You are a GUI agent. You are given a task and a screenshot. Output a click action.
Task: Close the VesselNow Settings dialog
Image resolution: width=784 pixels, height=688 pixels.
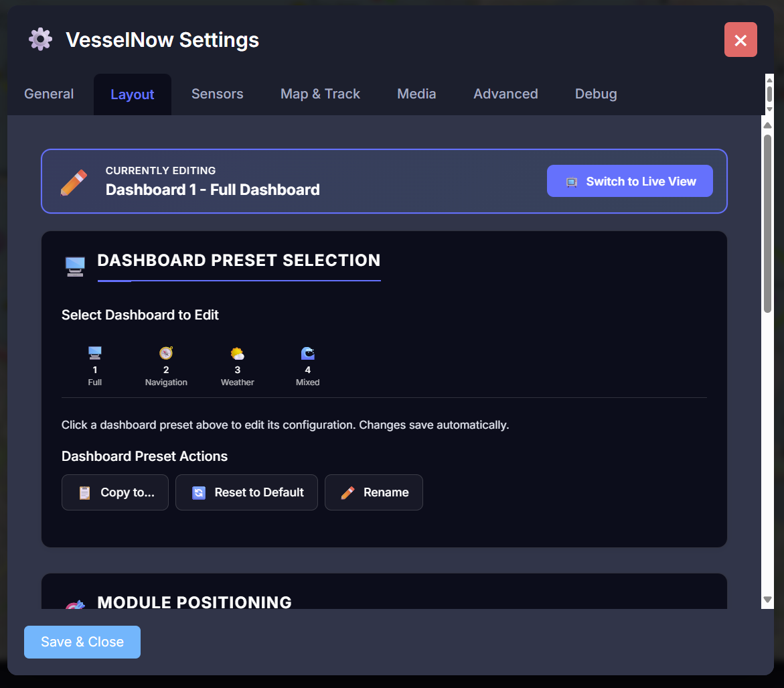click(x=740, y=39)
